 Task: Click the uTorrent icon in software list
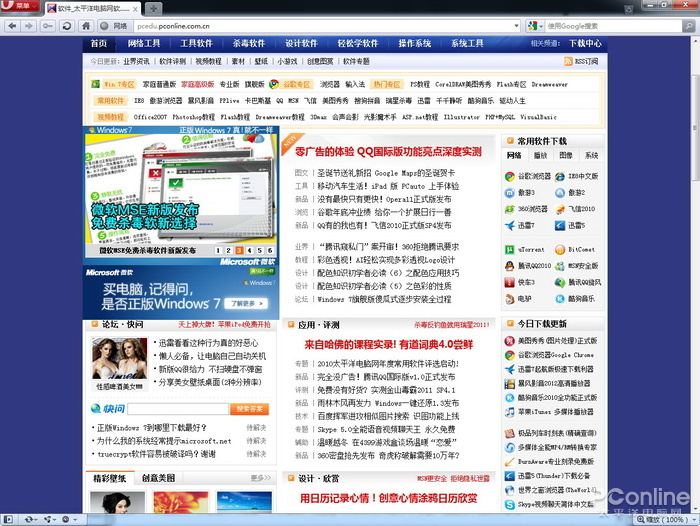click(510, 250)
